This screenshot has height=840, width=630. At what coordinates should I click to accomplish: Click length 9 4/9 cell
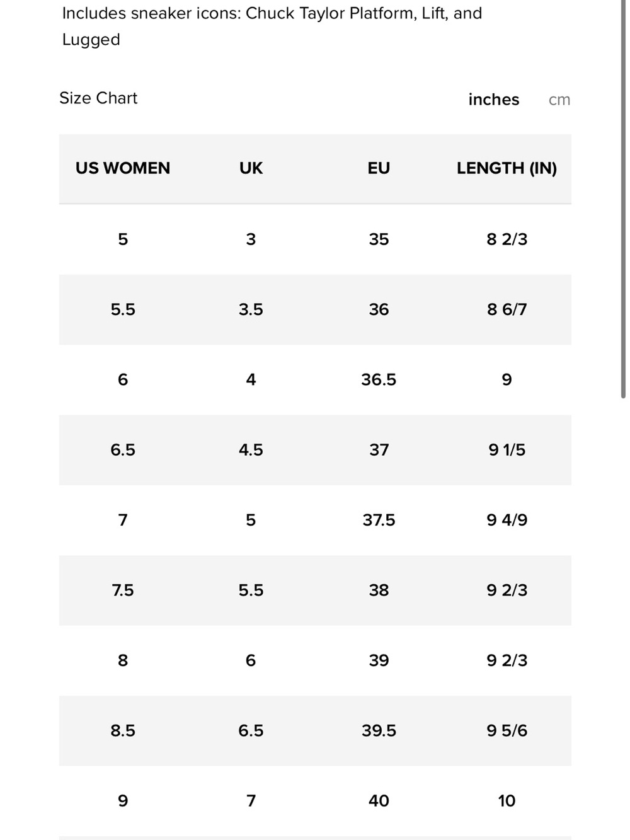[507, 520]
